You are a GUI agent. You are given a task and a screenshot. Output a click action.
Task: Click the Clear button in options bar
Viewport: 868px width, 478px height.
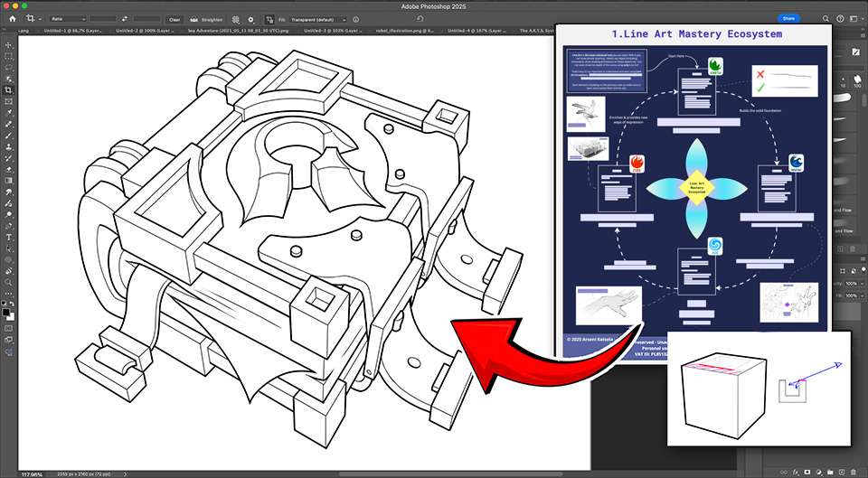(175, 18)
